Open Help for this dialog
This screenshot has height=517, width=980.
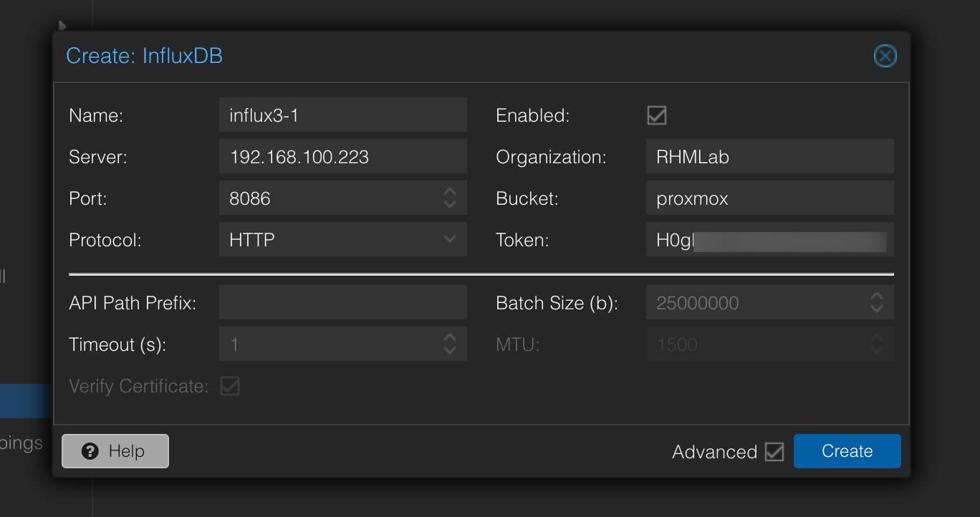click(115, 451)
